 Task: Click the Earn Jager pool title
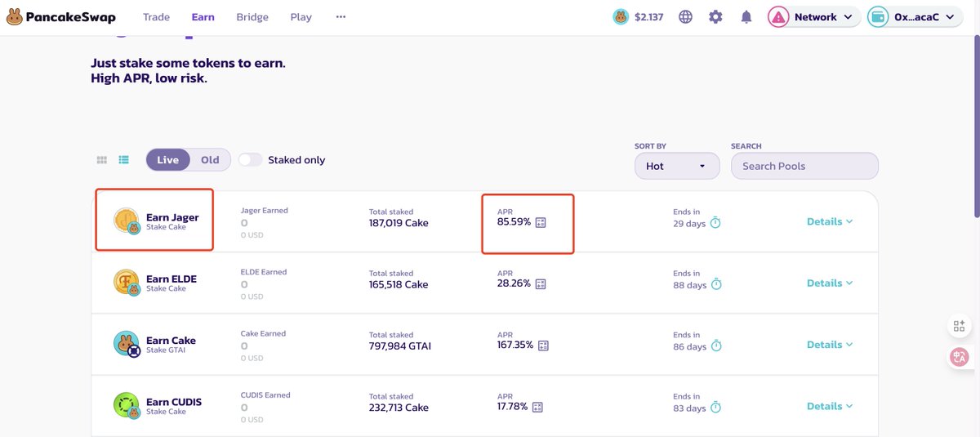coord(172,217)
